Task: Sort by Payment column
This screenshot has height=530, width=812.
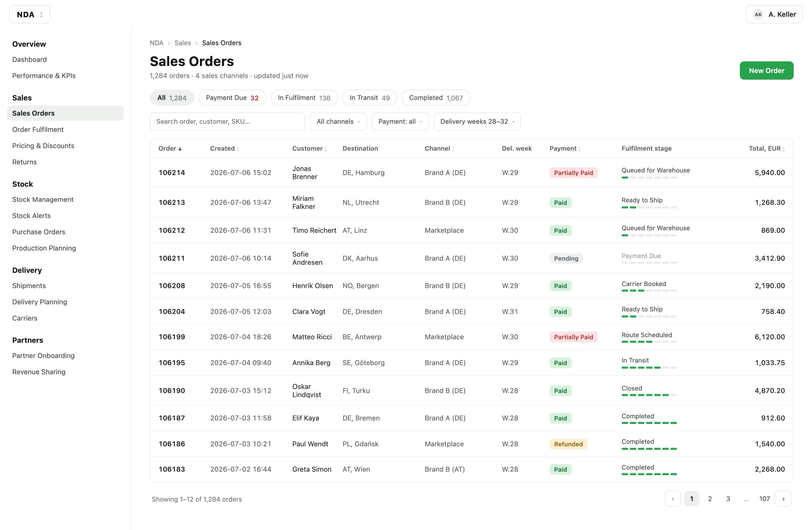Action: (565, 148)
